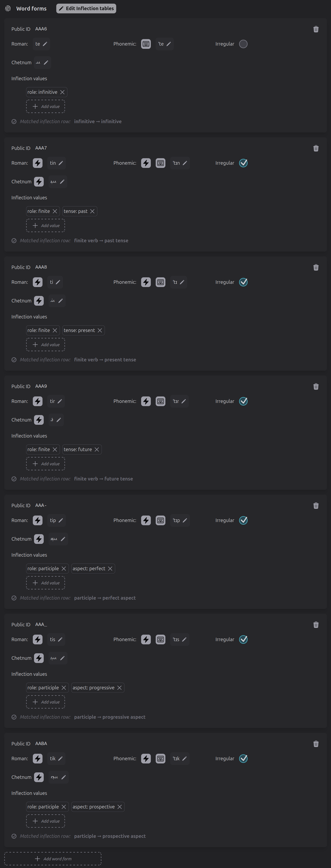Image resolution: width=331 pixels, height=868 pixels.
Task: Turn off Irregular for AABA
Action: [x=243, y=758]
